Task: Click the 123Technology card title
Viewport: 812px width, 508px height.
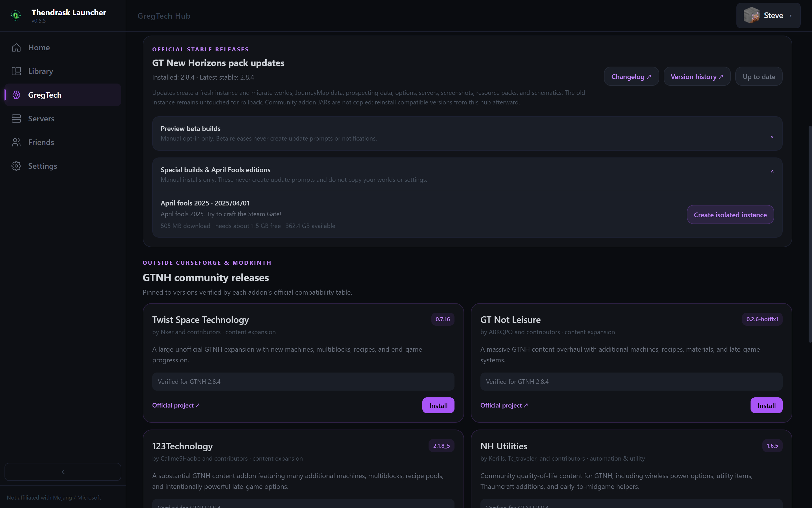Action: [x=182, y=446]
